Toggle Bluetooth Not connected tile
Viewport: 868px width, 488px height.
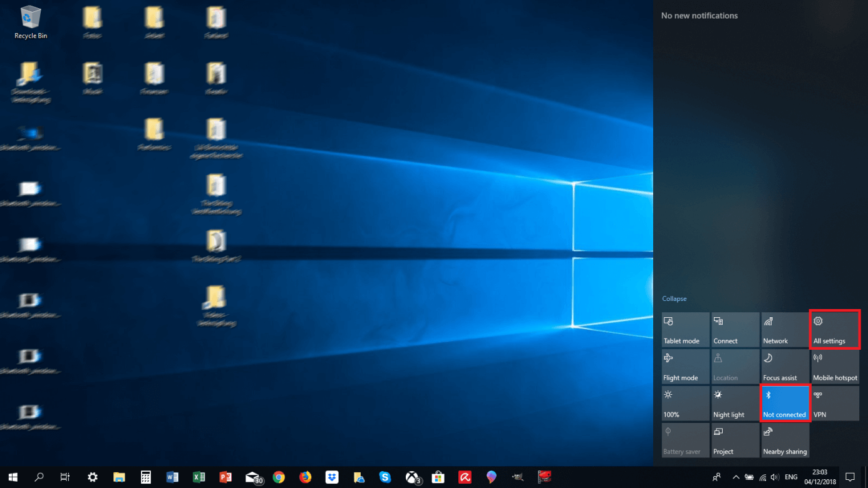785,404
